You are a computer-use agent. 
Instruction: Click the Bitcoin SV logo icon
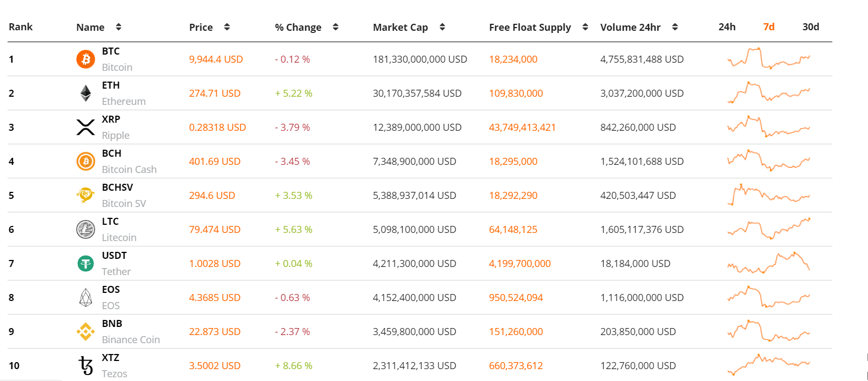coord(85,195)
